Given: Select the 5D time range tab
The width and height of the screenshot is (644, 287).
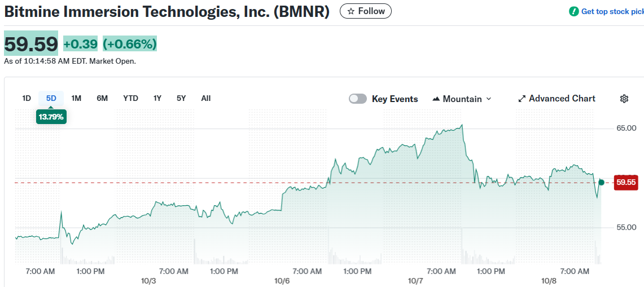Looking at the screenshot, I should [51, 98].
